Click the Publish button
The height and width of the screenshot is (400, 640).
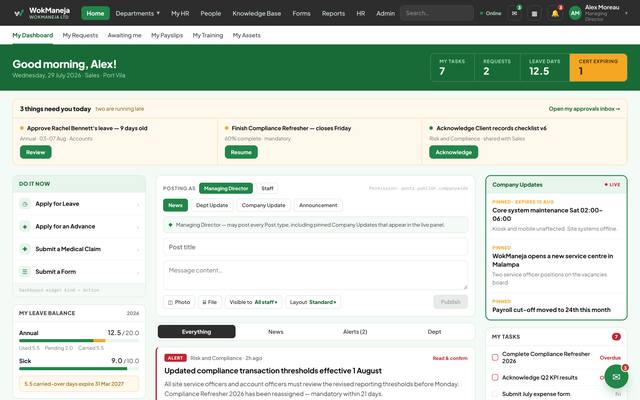451,302
